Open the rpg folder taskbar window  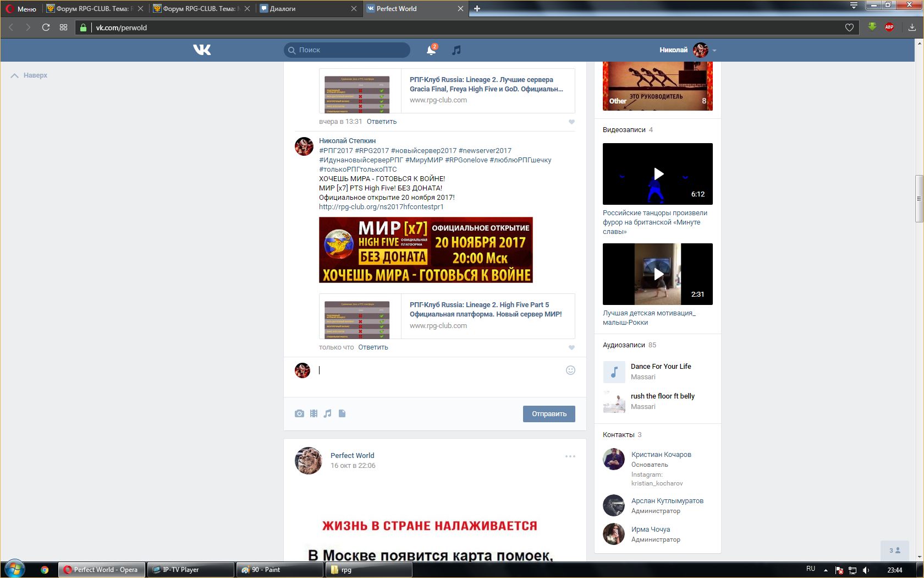coord(369,570)
